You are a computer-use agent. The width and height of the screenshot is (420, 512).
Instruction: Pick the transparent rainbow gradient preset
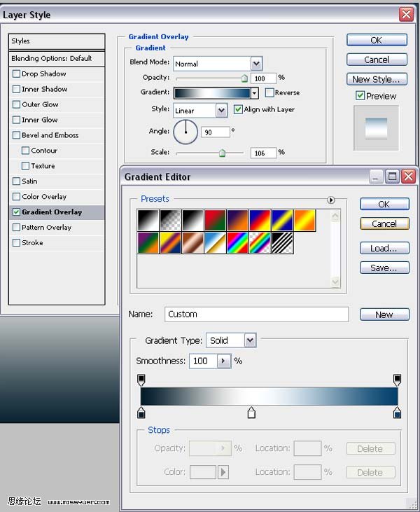point(260,242)
